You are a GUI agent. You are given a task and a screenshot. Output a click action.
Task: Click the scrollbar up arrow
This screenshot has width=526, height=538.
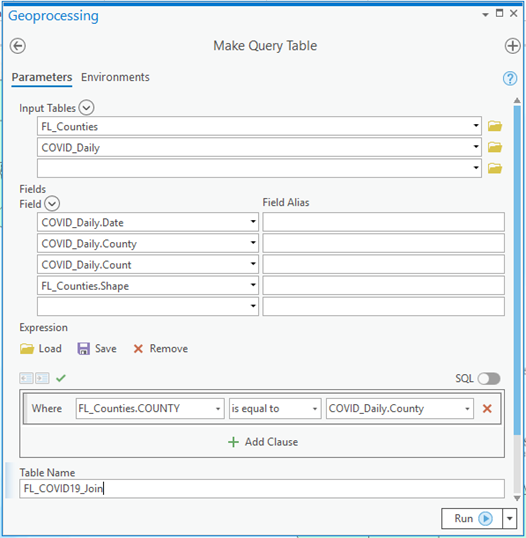tap(517, 101)
